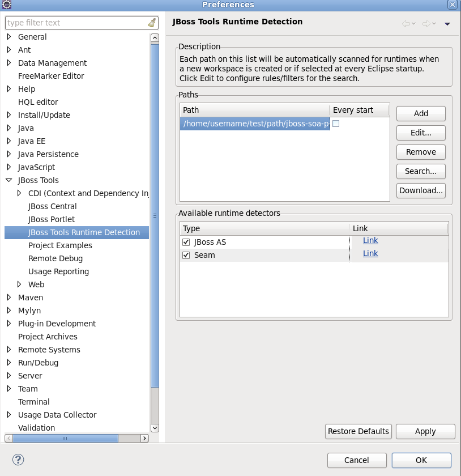The image size is (461, 476).
Task: Expand the CDI subnode
Action: point(19,193)
